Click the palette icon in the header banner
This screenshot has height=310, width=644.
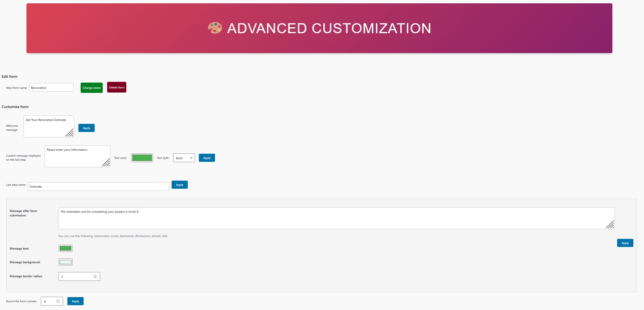(215, 28)
